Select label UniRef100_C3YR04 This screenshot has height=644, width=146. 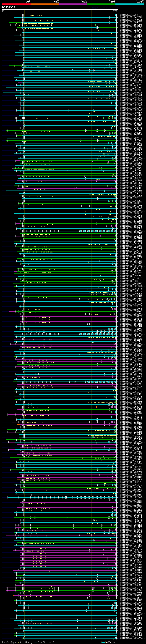click(131, 95)
